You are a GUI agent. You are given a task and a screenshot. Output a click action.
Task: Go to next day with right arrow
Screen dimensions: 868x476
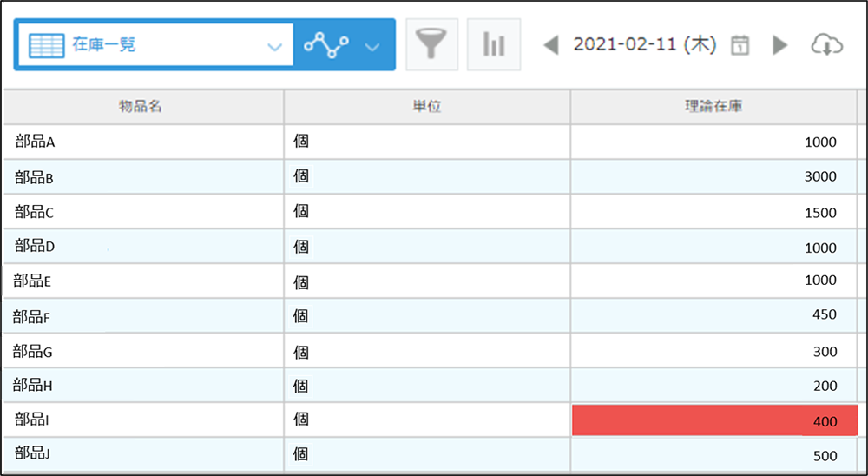pos(779,45)
